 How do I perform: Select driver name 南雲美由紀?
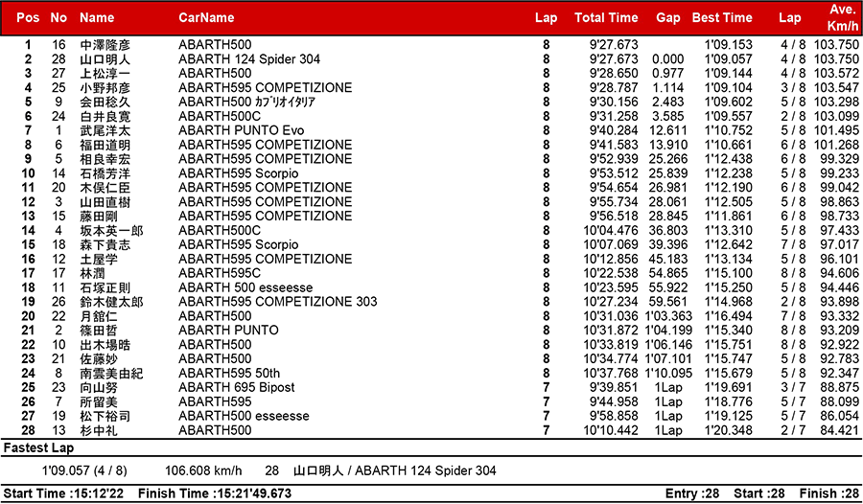(x=111, y=374)
